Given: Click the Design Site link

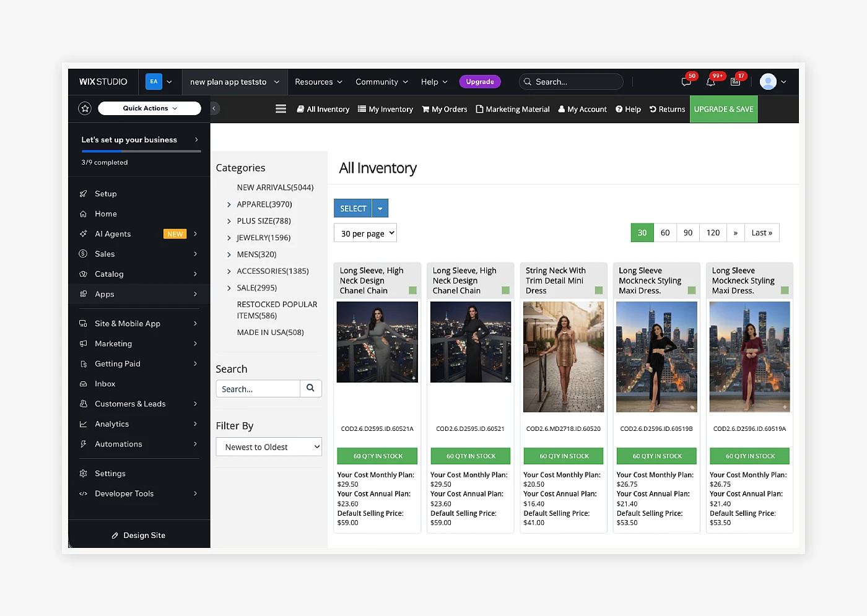Looking at the screenshot, I should point(139,536).
